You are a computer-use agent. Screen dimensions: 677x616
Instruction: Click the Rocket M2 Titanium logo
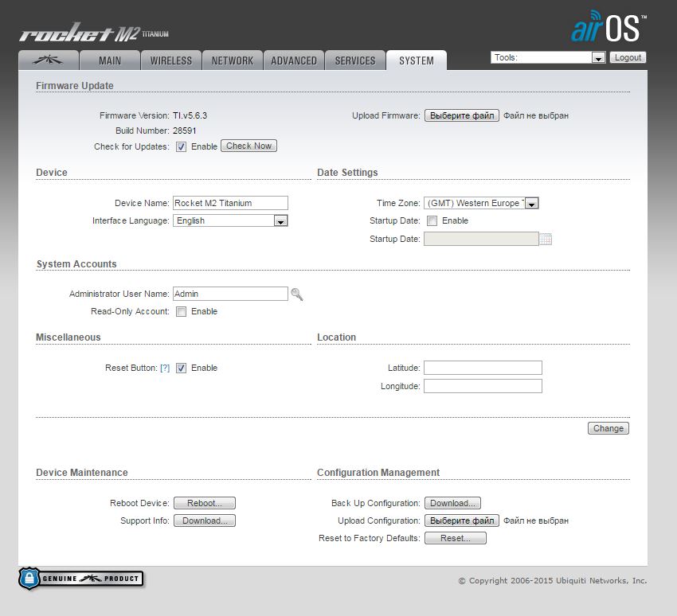click(94, 33)
